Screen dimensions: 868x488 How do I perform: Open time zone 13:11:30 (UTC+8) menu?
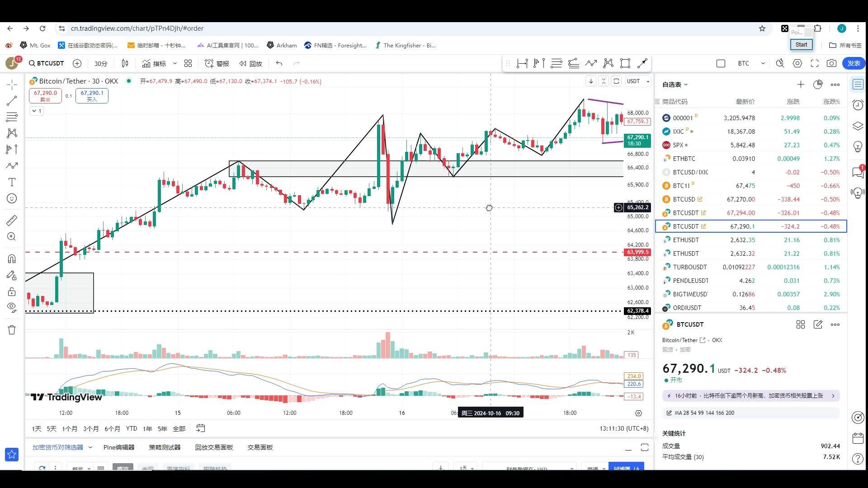[624, 428]
